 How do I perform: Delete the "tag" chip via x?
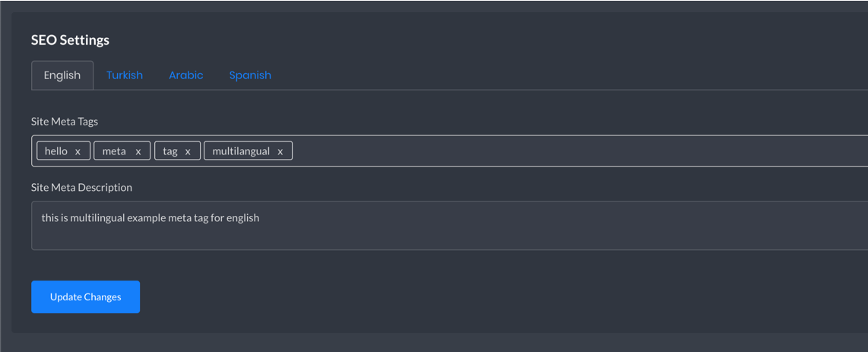[x=188, y=151]
